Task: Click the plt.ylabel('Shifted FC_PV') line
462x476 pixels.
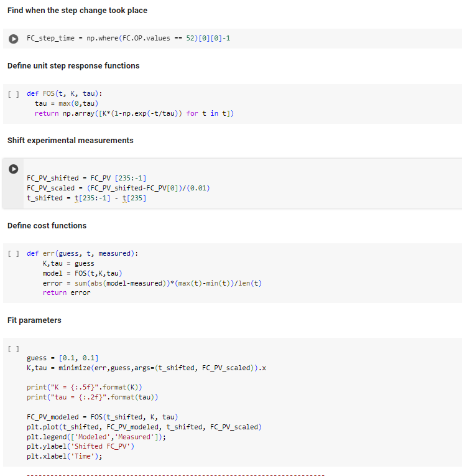Action: point(80,447)
